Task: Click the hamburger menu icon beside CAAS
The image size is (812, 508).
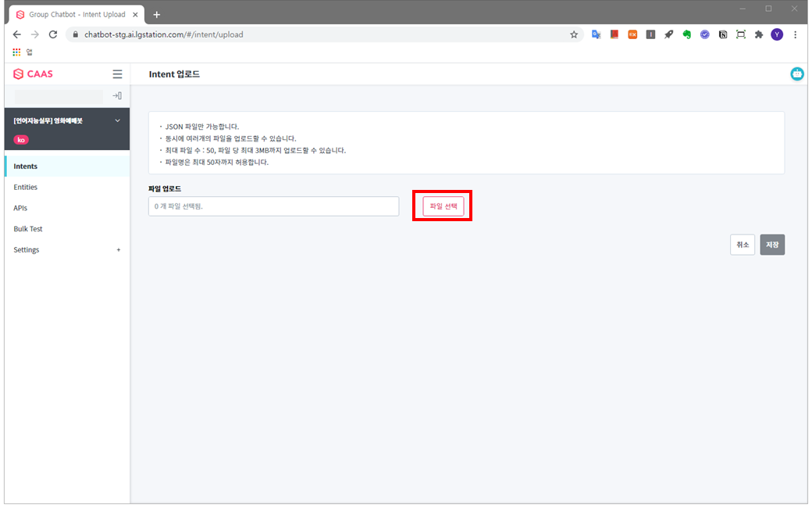Action: [117, 74]
